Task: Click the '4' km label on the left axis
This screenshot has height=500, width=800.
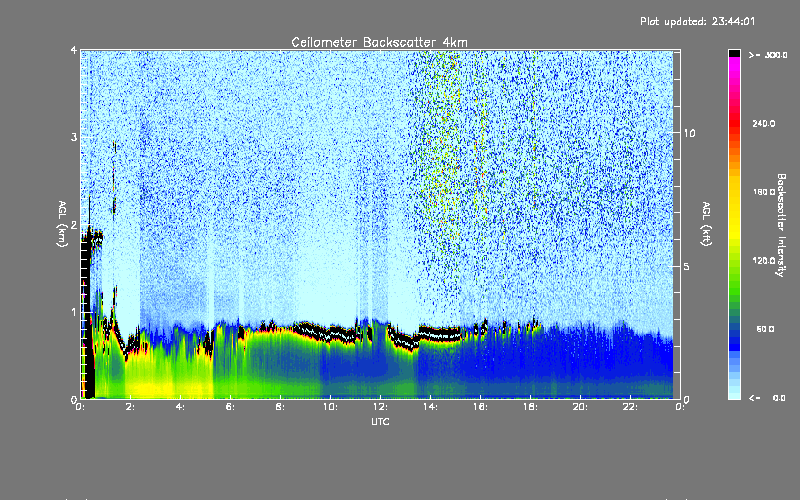Action: click(x=74, y=51)
